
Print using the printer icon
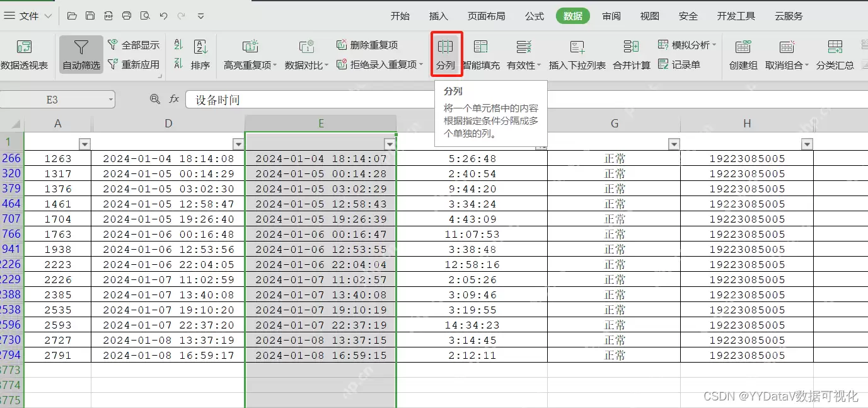click(x=127, y=16)
